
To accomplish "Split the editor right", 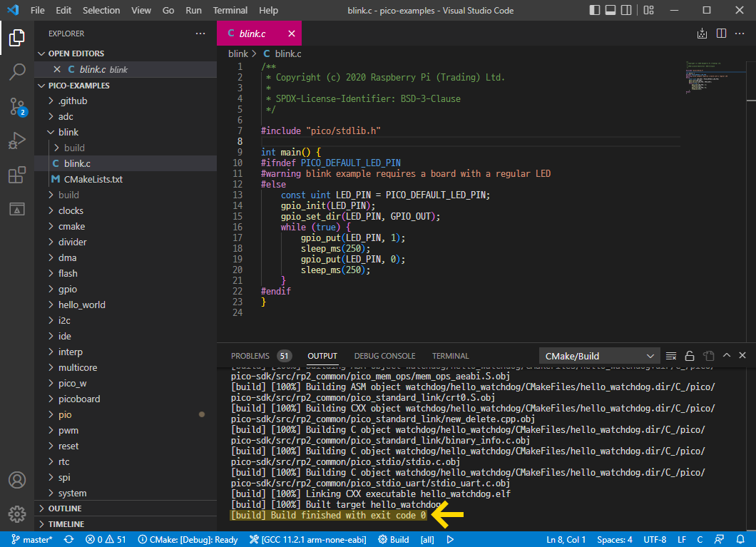I will click(x=721, y=34).
